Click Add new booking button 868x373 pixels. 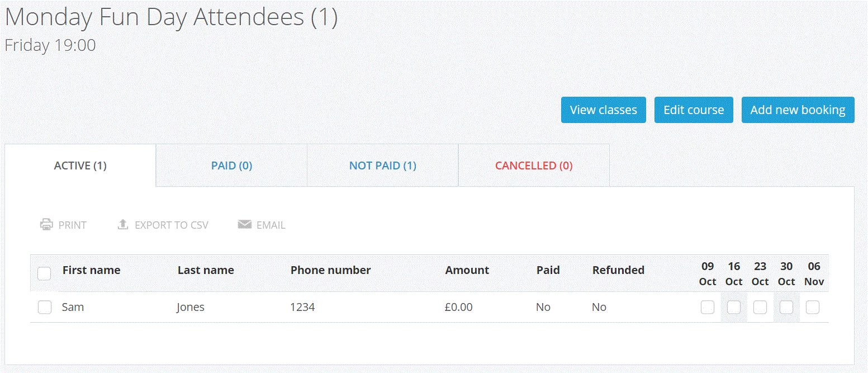pyautogui.click(x=798, y=110)
